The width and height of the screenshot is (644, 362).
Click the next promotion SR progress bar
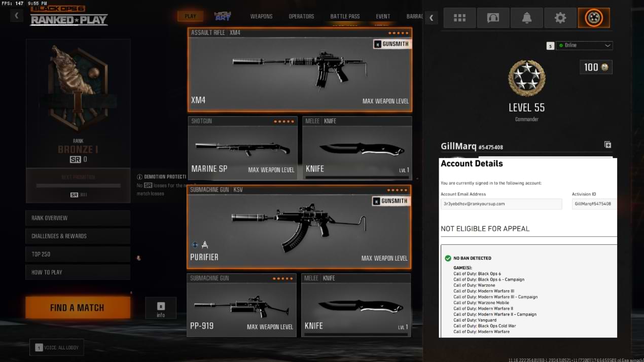click(x=78, y=186)
